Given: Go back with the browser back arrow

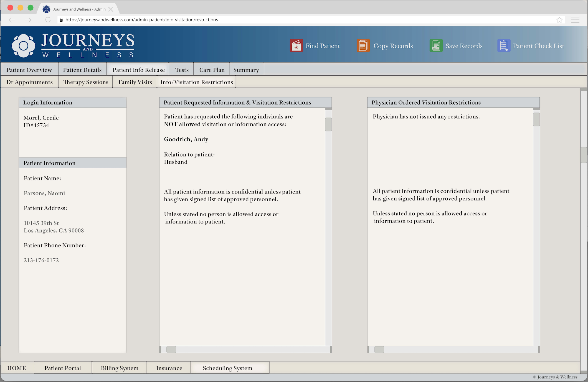Looking at the screenshot, I should point(12,20).
